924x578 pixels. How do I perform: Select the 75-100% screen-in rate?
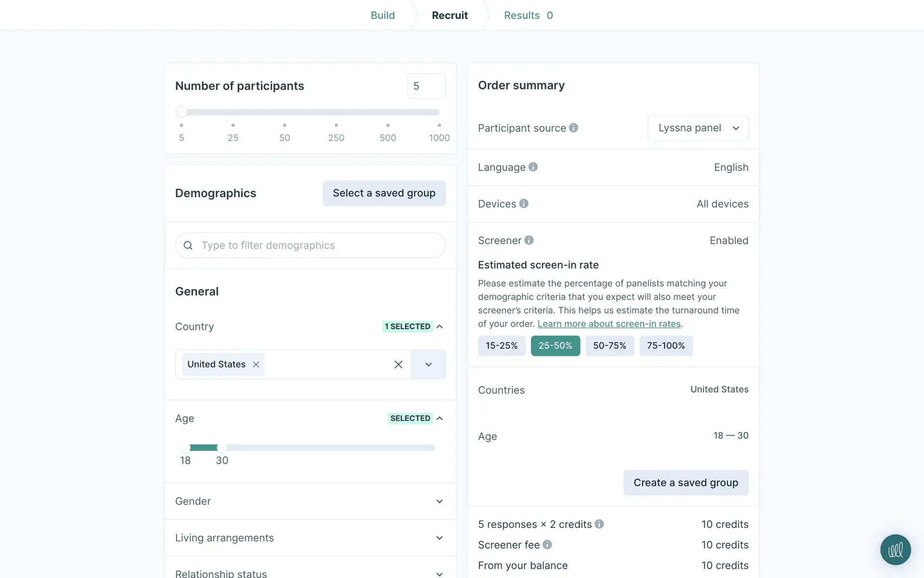point(666,346)
